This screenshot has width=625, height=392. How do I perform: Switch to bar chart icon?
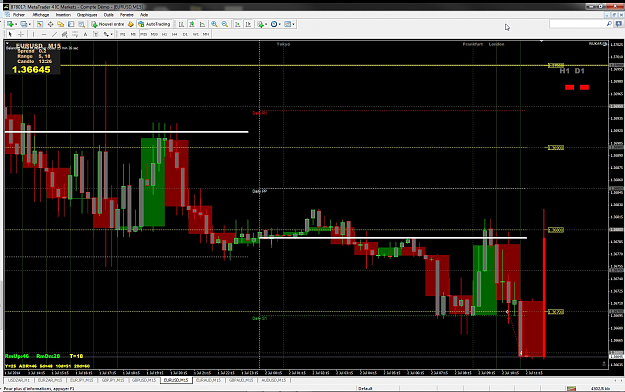pyautogui.click(x=181, y=24)
